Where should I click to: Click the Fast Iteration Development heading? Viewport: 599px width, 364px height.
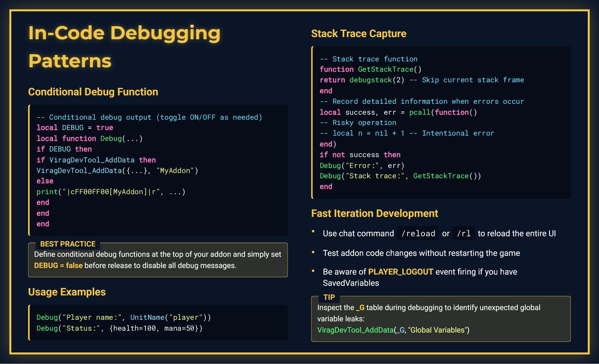pos(374,213)
